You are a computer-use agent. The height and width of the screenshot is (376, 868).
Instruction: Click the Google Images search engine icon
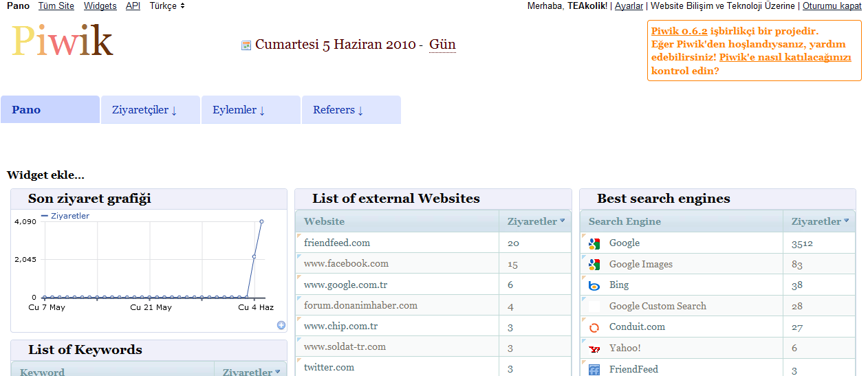pyautogui.click(x=594, y=264)
